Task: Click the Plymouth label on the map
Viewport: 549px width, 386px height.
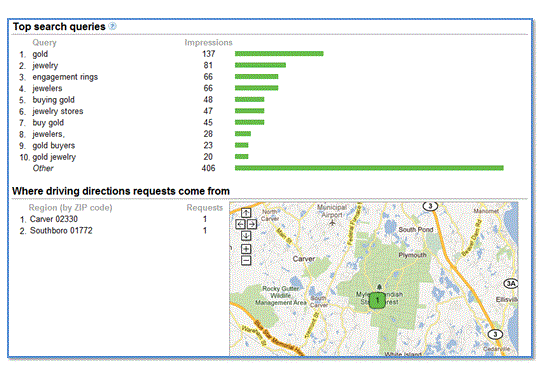Action: point(412,255)
